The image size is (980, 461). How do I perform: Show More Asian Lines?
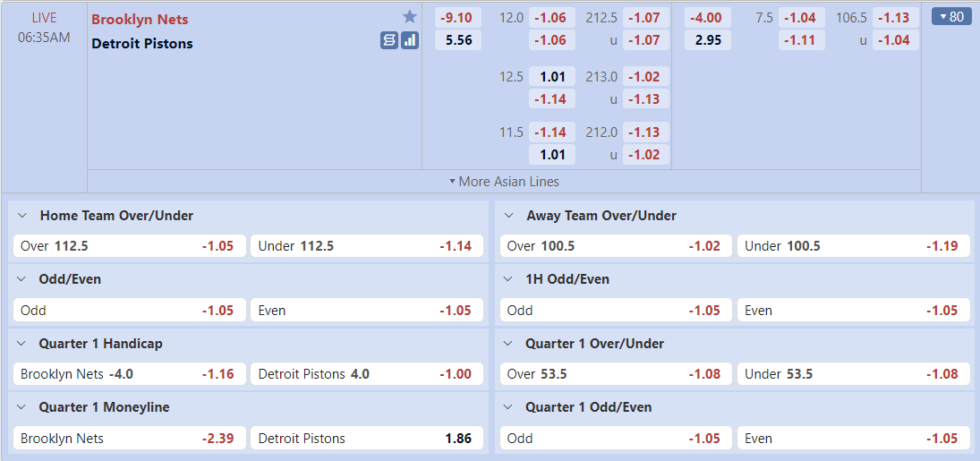pyautogui.click(x=504, y=181)
